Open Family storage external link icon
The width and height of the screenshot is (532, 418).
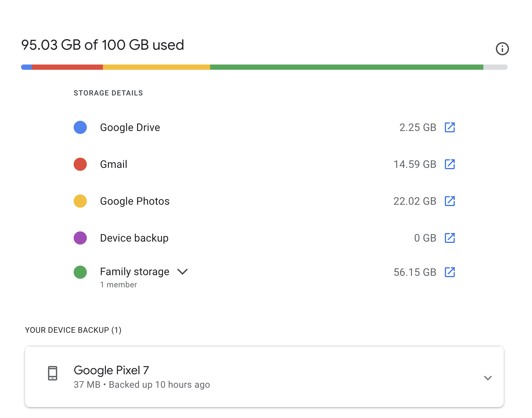(x=449, y=272)
